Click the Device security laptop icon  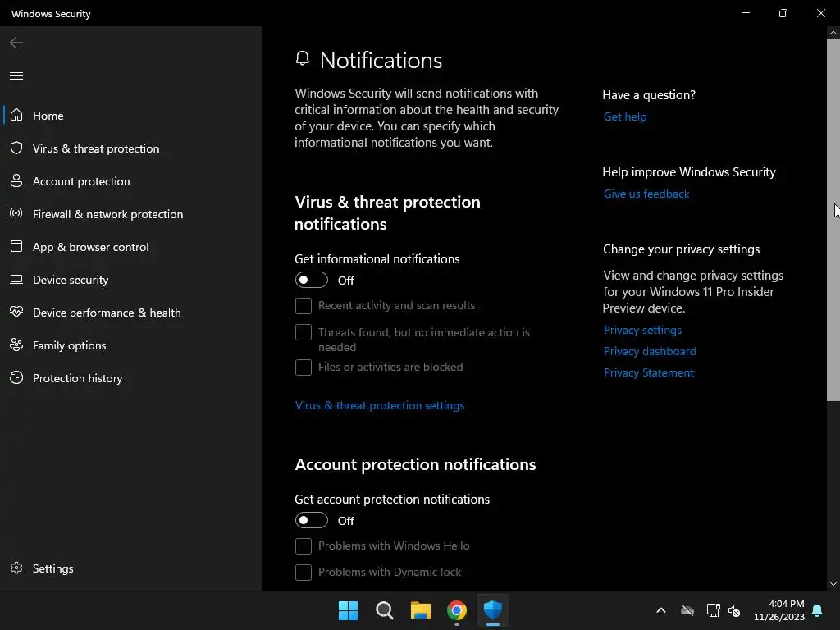16,279
